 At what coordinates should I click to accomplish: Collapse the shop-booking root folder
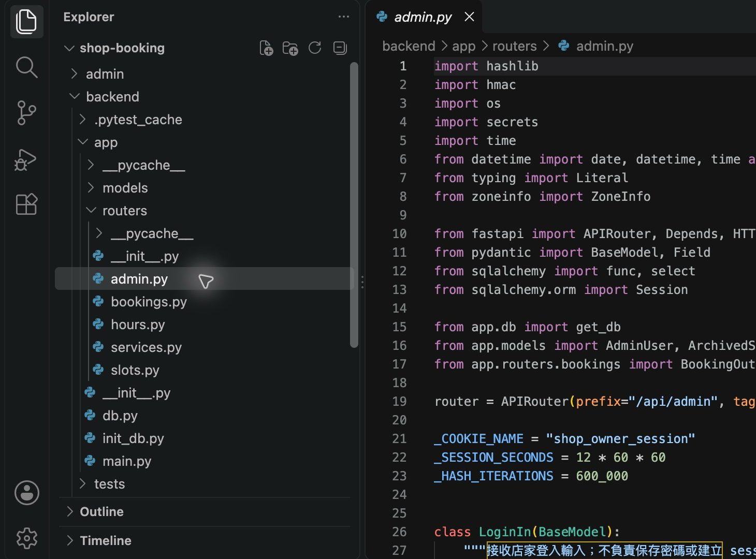coord(68,48)
